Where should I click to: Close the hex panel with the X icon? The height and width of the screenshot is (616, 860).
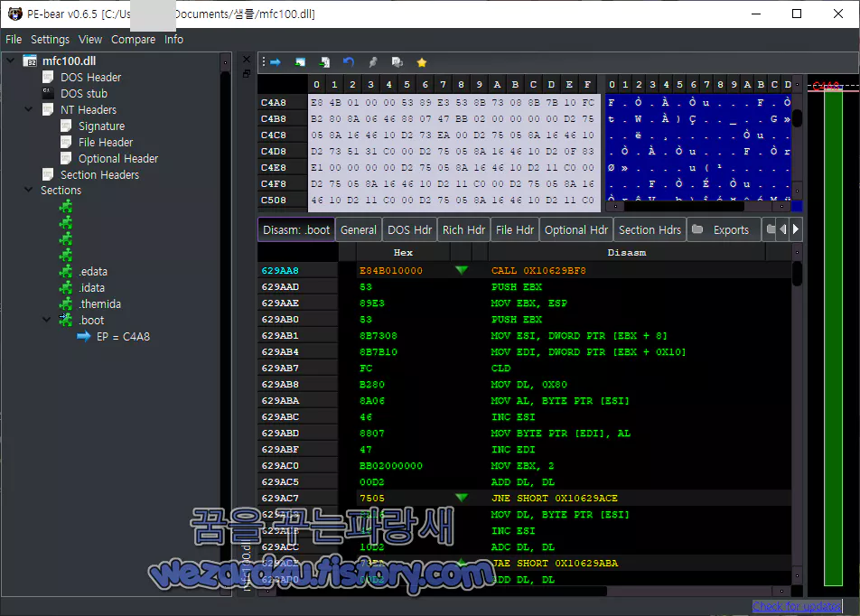247,60
